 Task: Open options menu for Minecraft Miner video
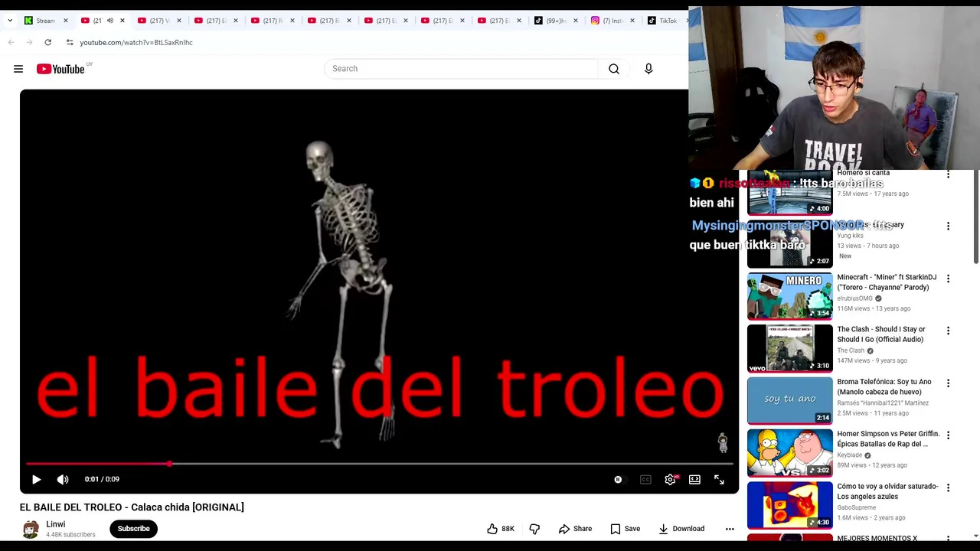click(948, 279)
